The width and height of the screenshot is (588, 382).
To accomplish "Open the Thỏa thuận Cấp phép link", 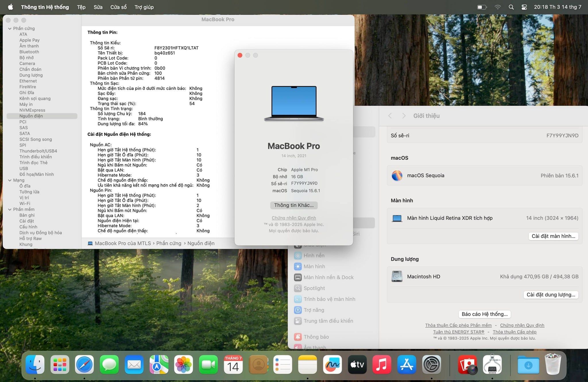I will (x=514, y=332).
